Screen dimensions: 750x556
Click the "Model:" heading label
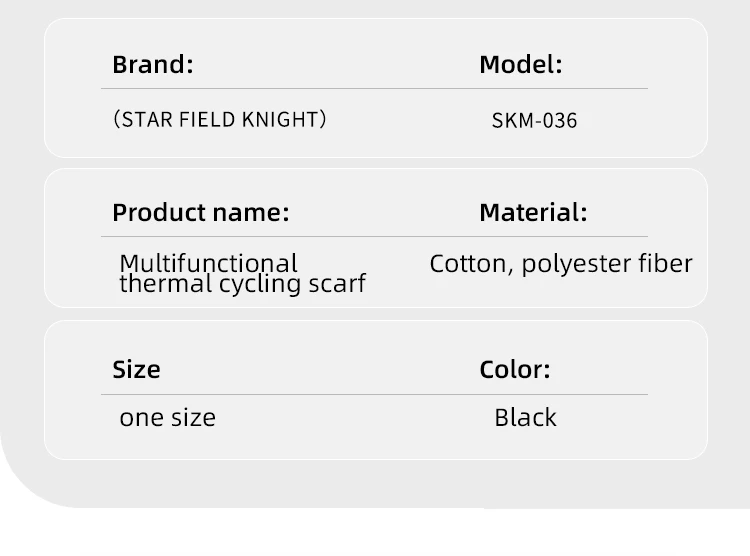(x=520, y=65)
